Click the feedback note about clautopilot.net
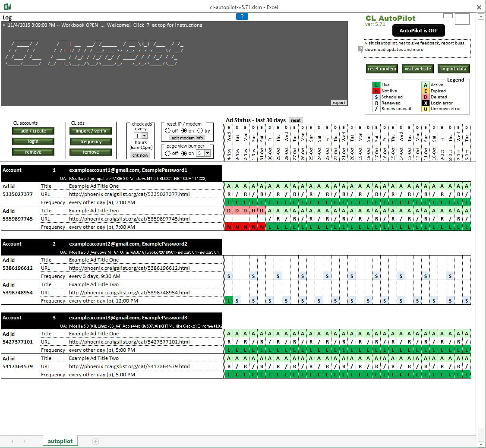Screen dimensions: 486x448 [x=417, y=48]
